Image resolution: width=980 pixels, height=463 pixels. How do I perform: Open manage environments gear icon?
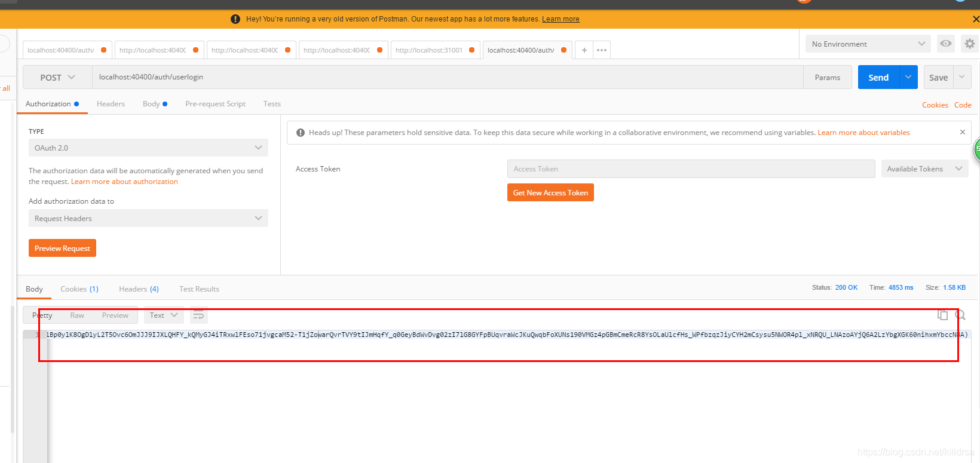pyautogui.click(x=969, y=44)
